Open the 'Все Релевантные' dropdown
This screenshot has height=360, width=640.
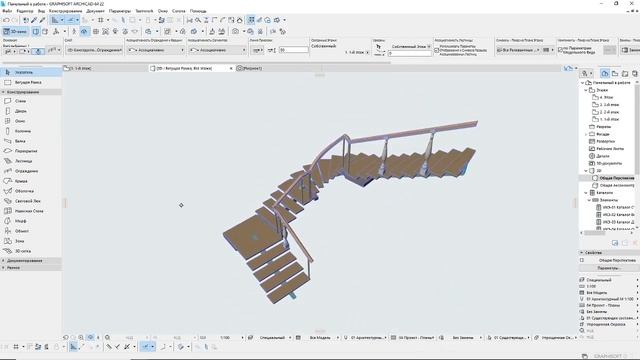518,50
